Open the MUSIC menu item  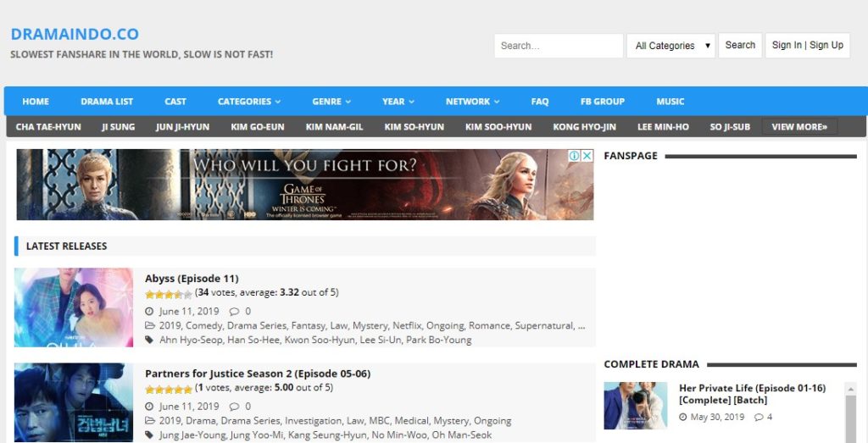tap(670, 101)
